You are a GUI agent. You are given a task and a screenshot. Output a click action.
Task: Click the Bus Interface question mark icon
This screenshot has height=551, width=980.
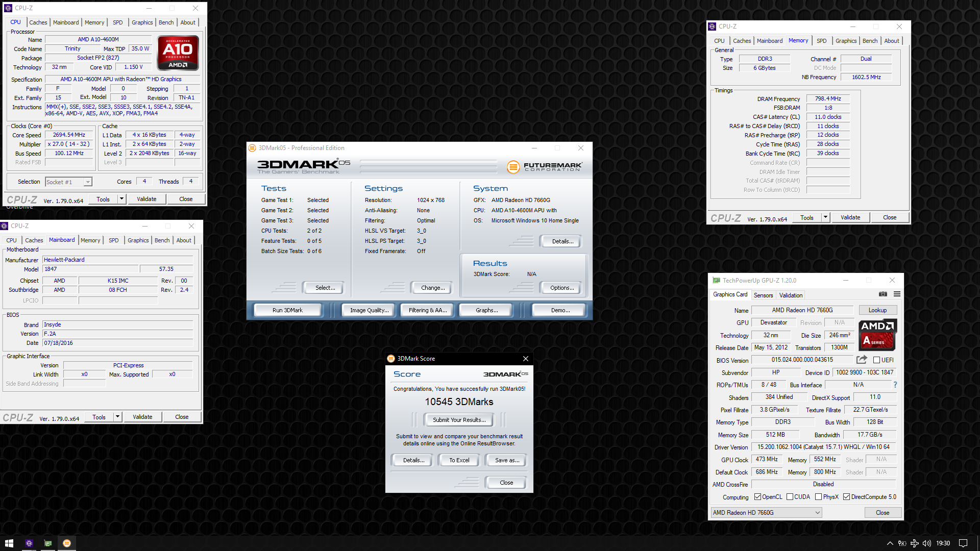click(x=895, y=385)
